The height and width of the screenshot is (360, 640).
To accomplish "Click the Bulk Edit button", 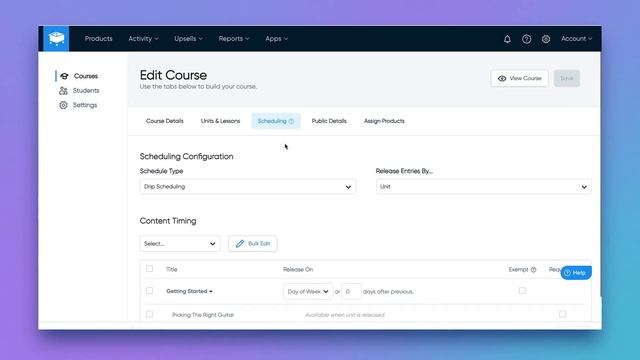I will point(253,244).
